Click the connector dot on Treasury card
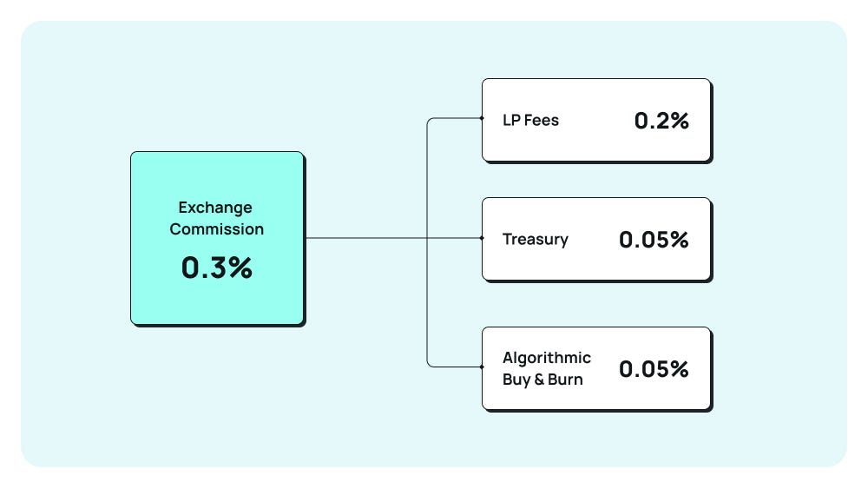 pos(482,238)
